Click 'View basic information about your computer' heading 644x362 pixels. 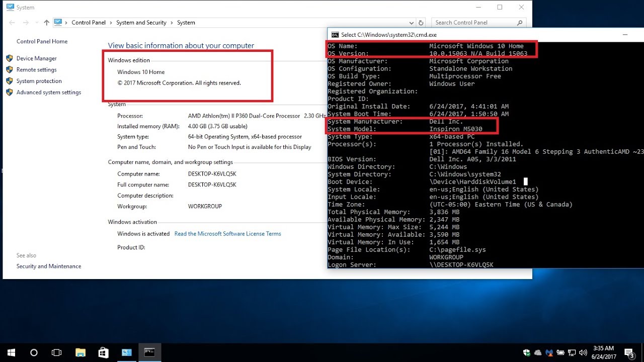pos(181,46)
